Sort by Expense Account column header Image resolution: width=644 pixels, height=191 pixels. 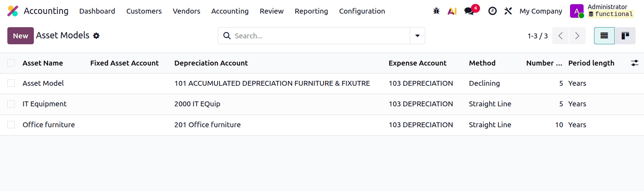click(417, 63)
